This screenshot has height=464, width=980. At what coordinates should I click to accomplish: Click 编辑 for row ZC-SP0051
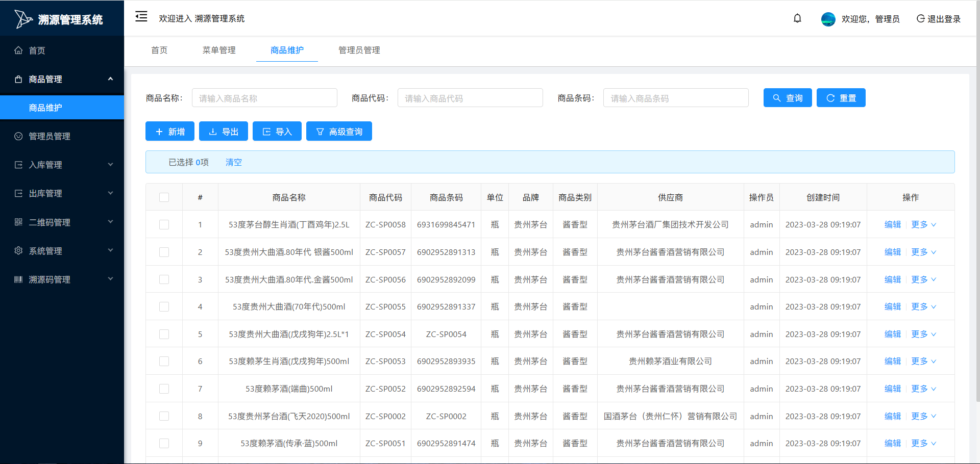892,443
